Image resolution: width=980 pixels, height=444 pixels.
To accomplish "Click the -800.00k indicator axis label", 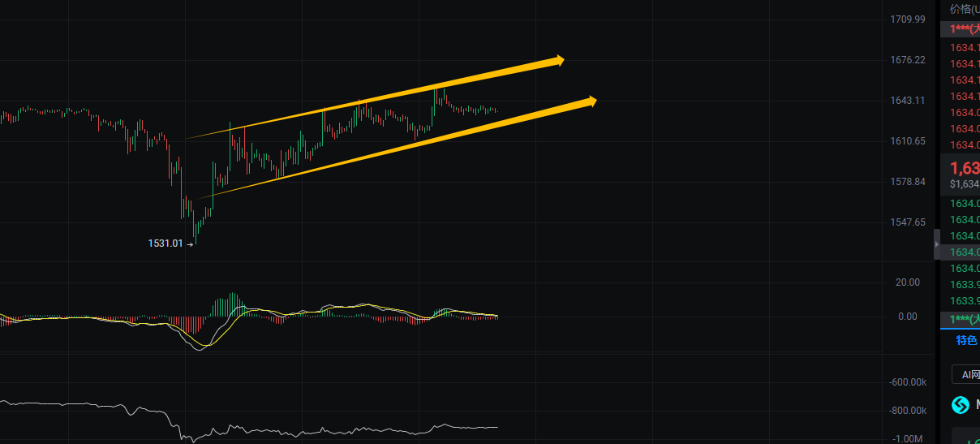I will pyautogui.click(x=907, y=411).
